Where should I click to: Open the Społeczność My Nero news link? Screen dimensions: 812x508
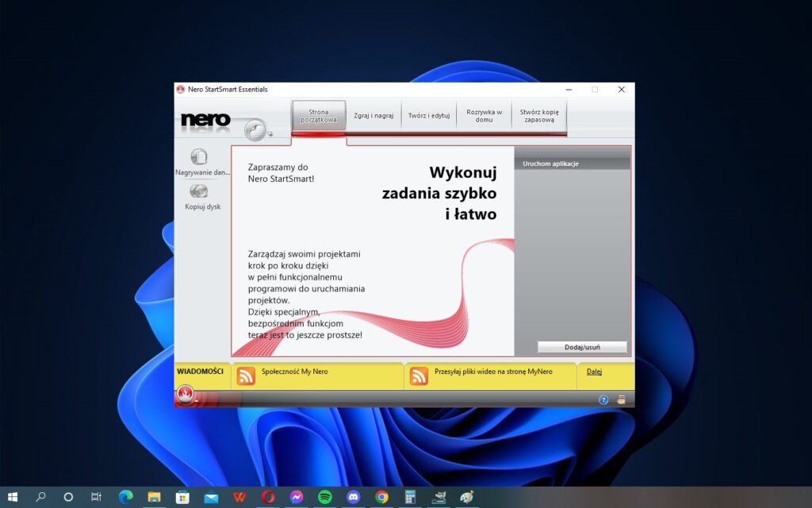click(295, 371)
